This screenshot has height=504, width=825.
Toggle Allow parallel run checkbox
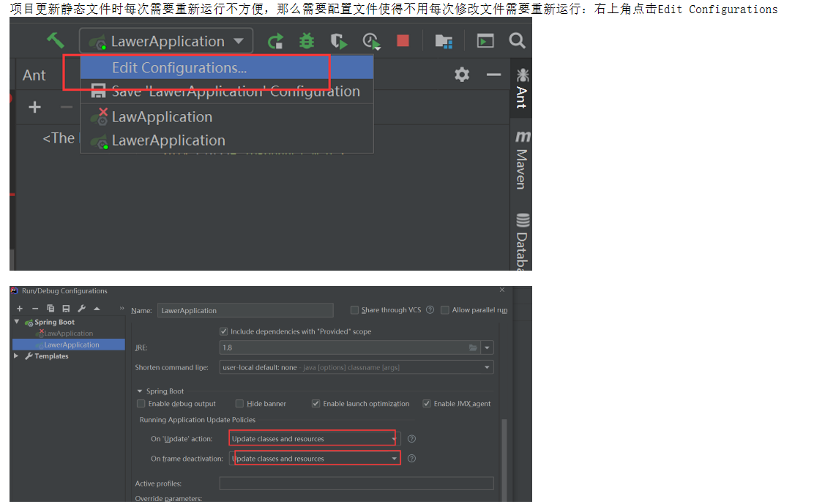pos(444,310)
